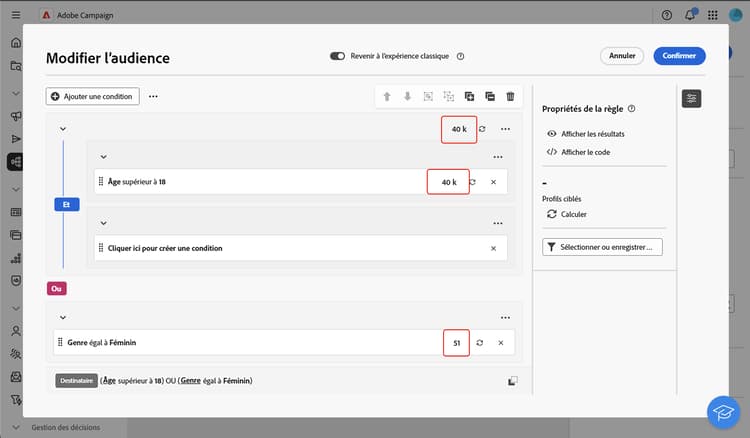Click Afficher le code
This screenshot has height=438, width=750.
579,152
